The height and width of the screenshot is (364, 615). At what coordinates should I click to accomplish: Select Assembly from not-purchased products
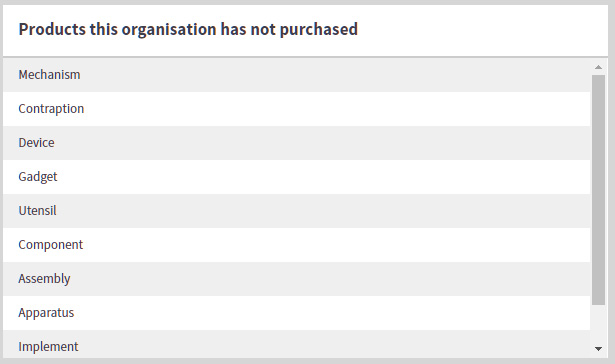click(297, 279)
